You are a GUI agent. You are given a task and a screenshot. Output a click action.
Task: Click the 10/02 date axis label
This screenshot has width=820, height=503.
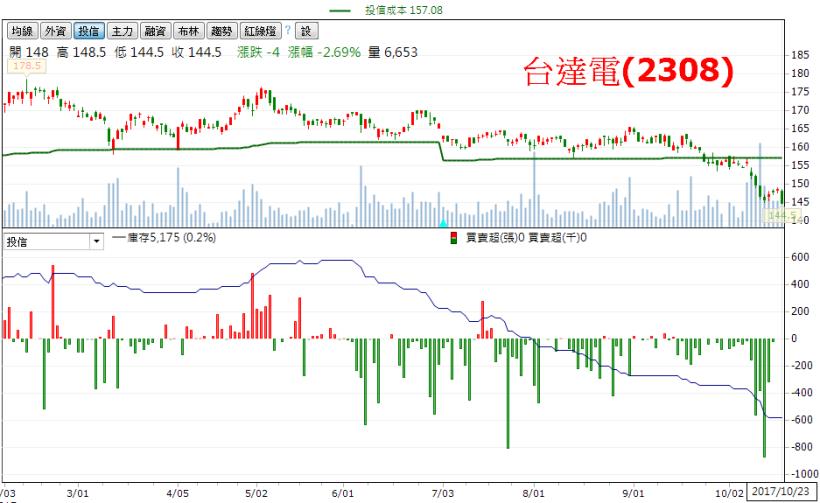point(729,493)
